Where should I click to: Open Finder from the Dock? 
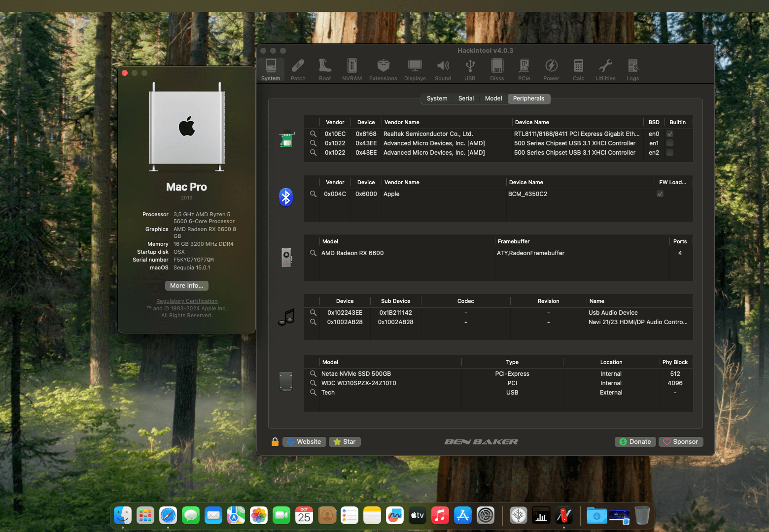click(x=123, y=516)
